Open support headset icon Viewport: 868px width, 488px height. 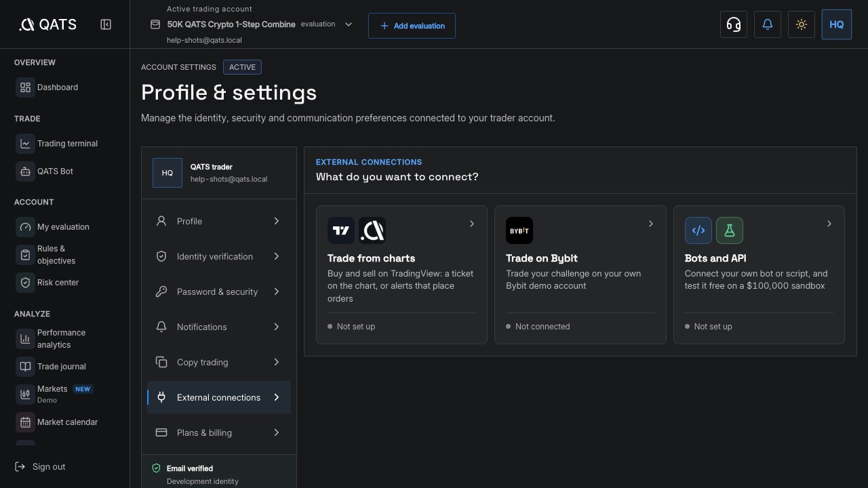pos(734,24)
